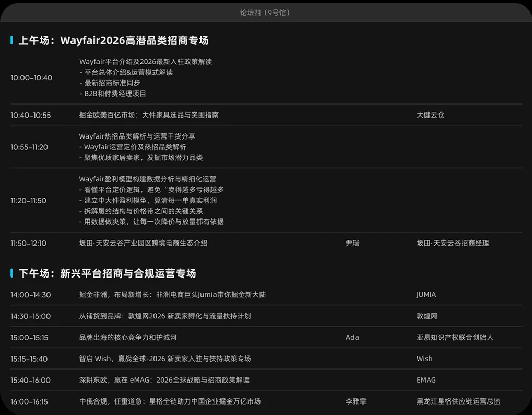532x415 pixels.
Task: Click the 论坛四（9号馆）header title
Action: 266,13
